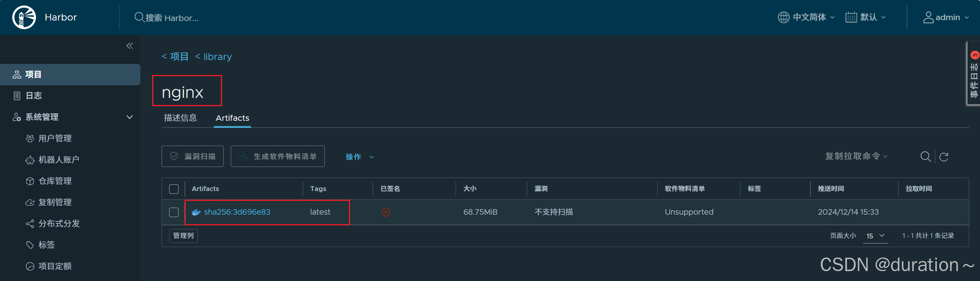Click the unsigned status icon for the artifact
Image resolution: width=980 pixels, height=281 pixels.
(386, 212)
